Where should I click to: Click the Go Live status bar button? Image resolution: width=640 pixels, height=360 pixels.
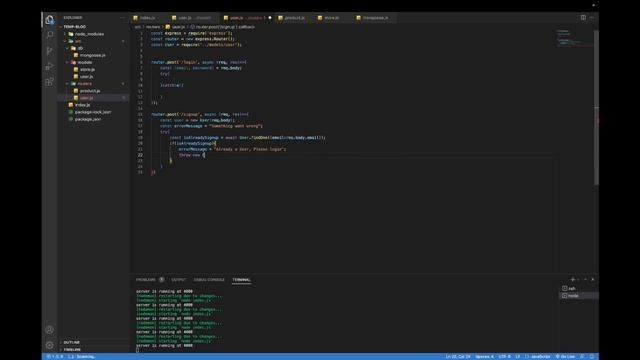click(x=565, y=356)
